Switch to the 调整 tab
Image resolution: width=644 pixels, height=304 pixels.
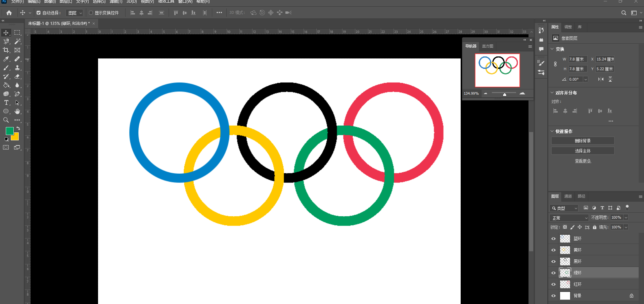tap(568, 27)
